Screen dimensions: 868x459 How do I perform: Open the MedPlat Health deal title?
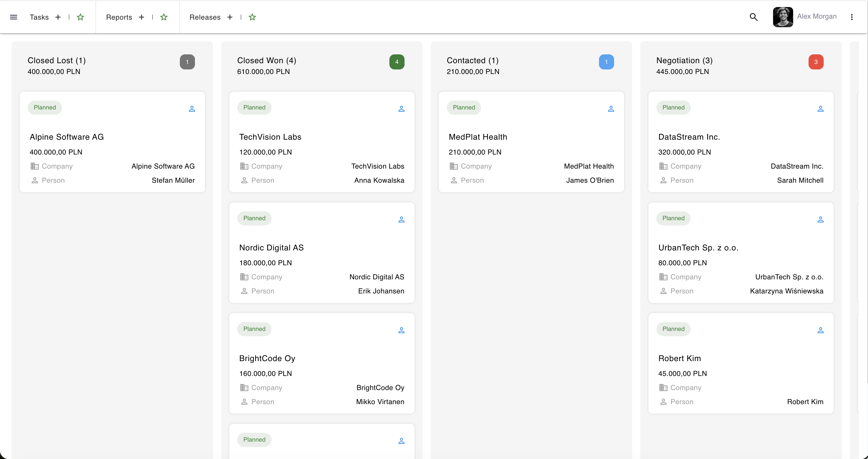pos(478,137)
